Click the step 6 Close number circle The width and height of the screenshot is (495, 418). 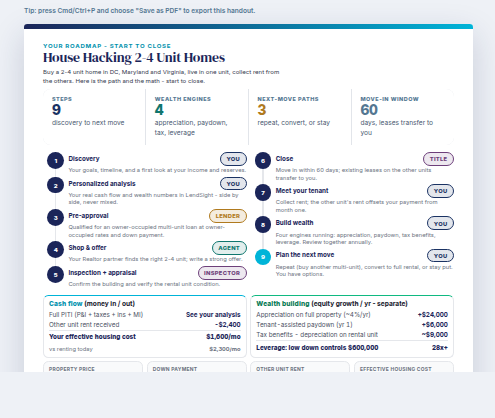pos(263,161)
